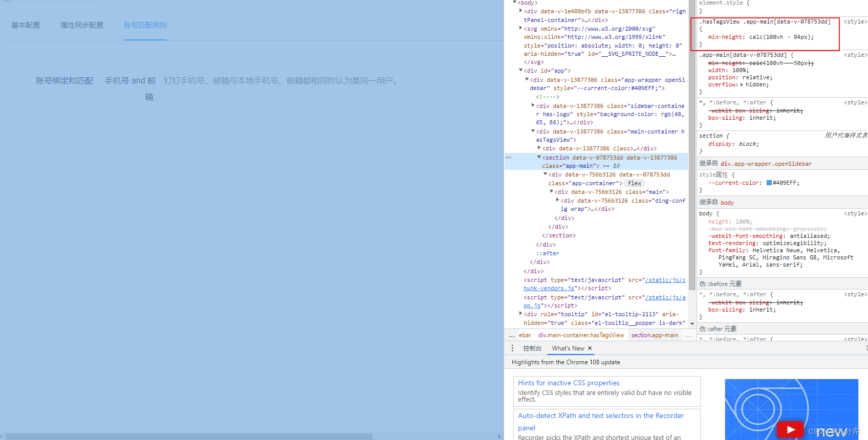Expand the svg sprite node
Viewport: 868px width, 440px height.
pos(521,29)
